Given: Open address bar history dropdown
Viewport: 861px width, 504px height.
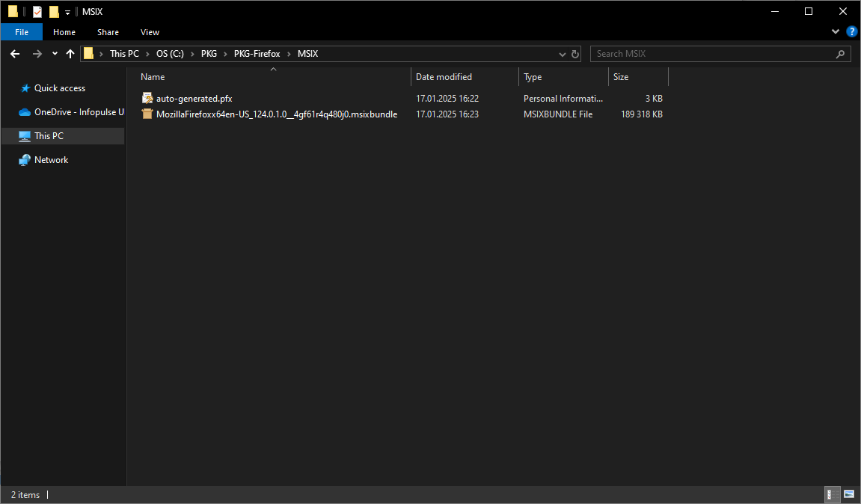Looking at the screenshot, I should tap(563, 54).
